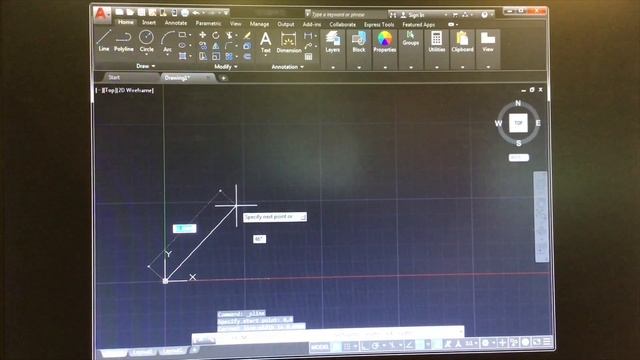The height and width of the screenshot is (360, 640).
Task: Open the Circle tool dropdown arrow
Action: [146, 54]
